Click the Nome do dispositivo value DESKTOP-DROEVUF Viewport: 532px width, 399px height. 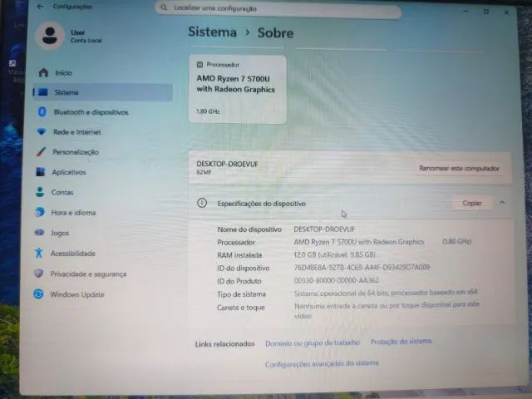click(324, 229)
